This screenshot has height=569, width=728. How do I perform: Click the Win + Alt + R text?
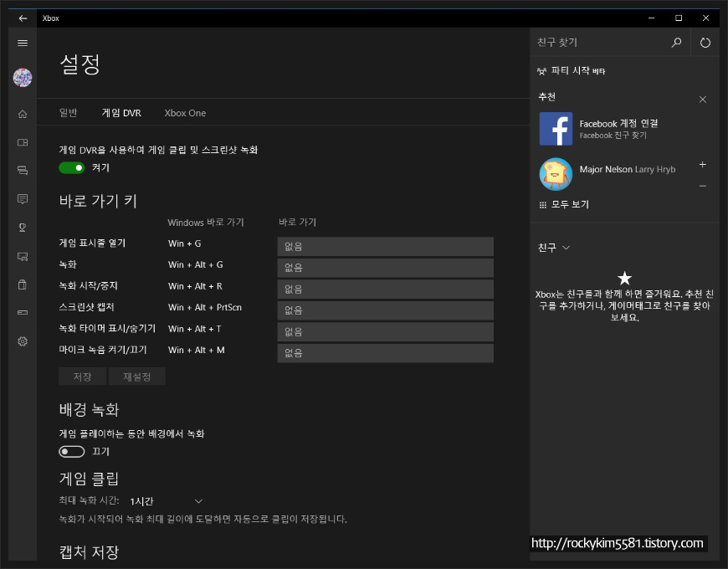point(195,286)
